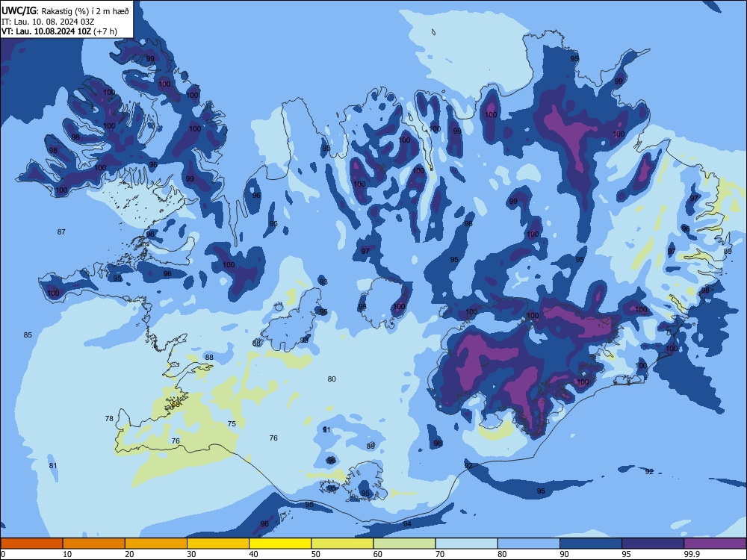Click the dark orange 0–10 legend swatch
Screen dimensions: 747x560
(x=31, y=544)
